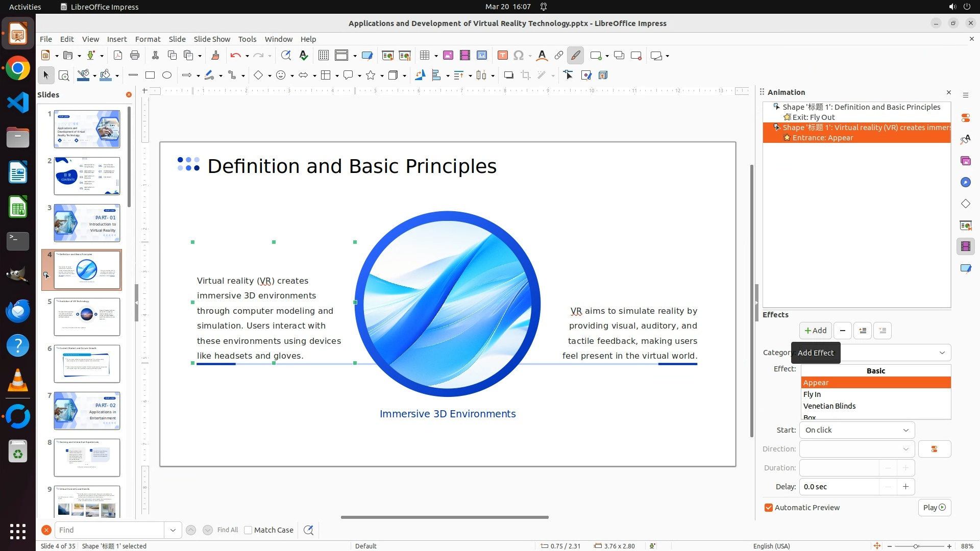Open the Start dropdown showing On click
Screen dimensions: 980x551
click(857, 430)
